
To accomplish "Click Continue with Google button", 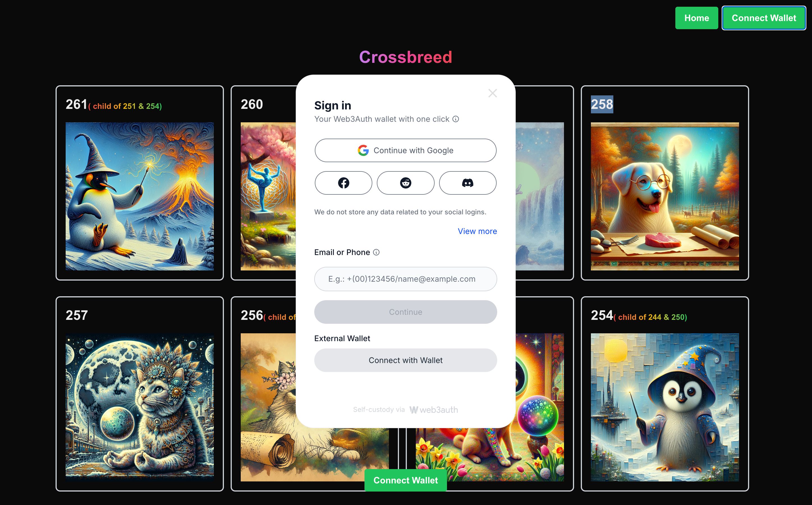I will pos(405,151).
